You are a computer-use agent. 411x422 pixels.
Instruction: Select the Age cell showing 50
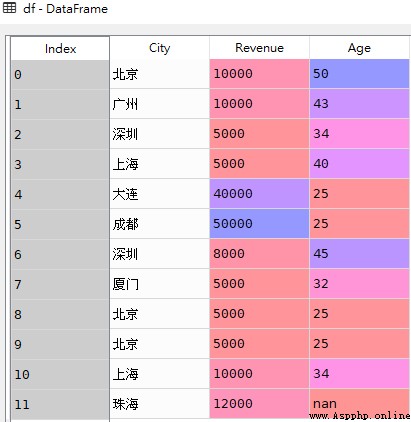pos(359,74)
